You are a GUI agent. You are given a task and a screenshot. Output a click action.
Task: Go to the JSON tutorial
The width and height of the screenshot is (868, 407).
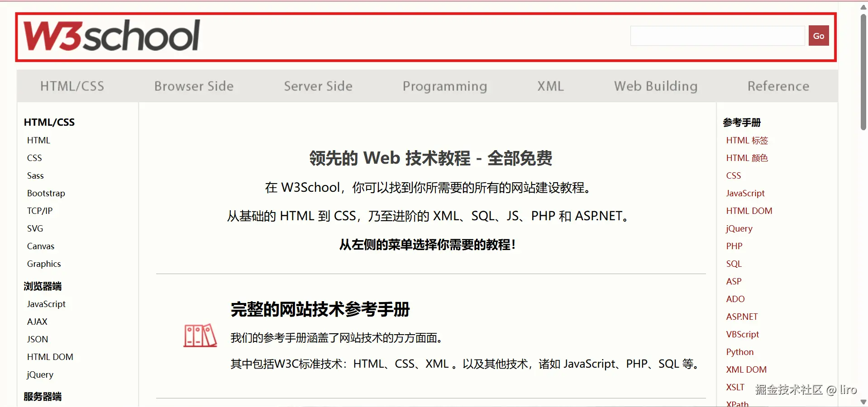tap(38, 339)
